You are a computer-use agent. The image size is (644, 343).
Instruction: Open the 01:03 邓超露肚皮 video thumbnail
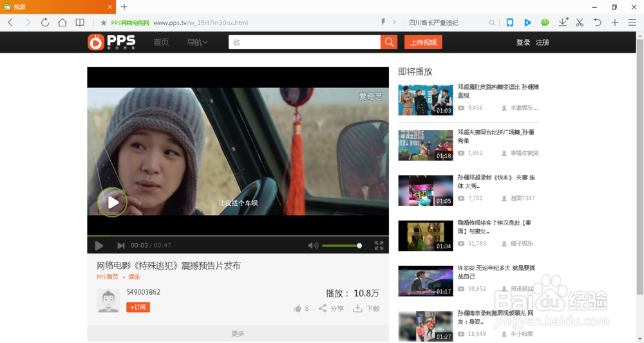[x=426, y=100]
